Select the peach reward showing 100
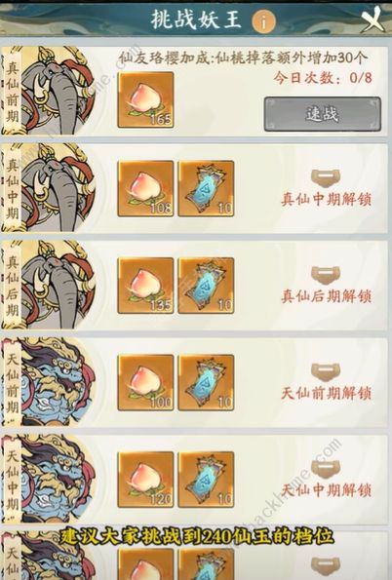 145,382
